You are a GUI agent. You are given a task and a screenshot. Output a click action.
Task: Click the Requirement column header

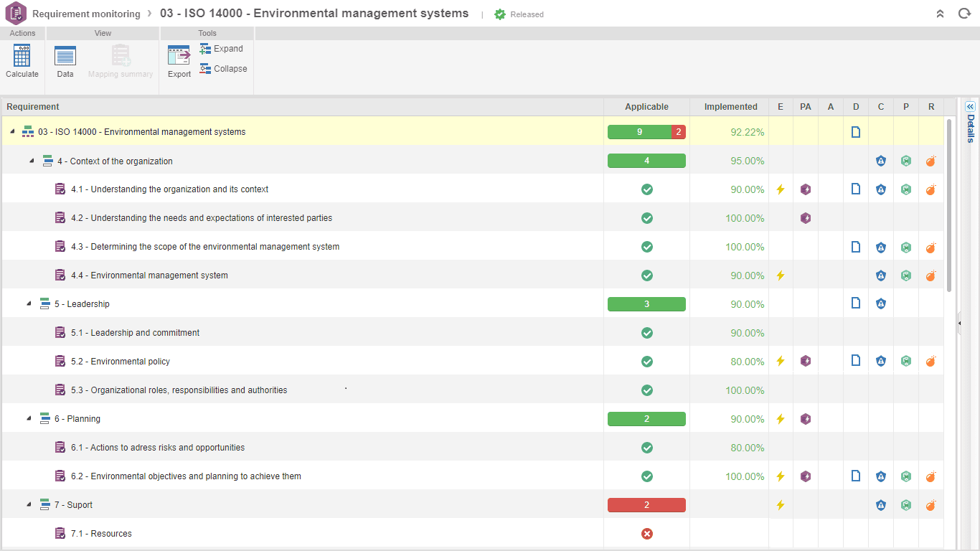[x=302, y=107]
